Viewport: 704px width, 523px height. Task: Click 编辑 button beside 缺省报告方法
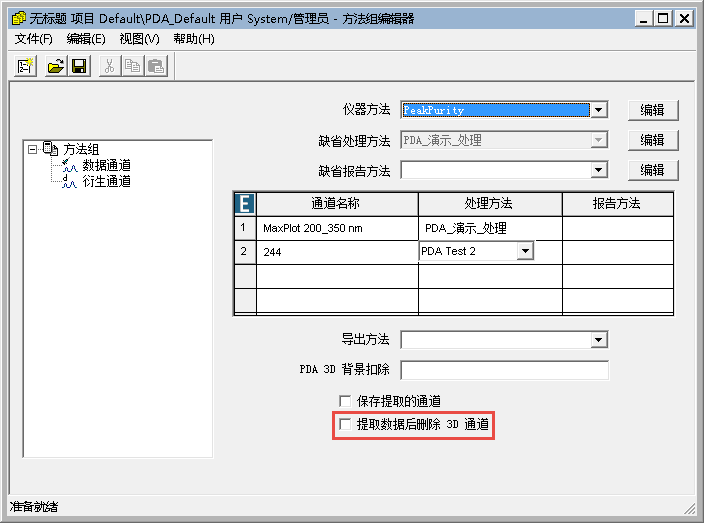point(653,171)
